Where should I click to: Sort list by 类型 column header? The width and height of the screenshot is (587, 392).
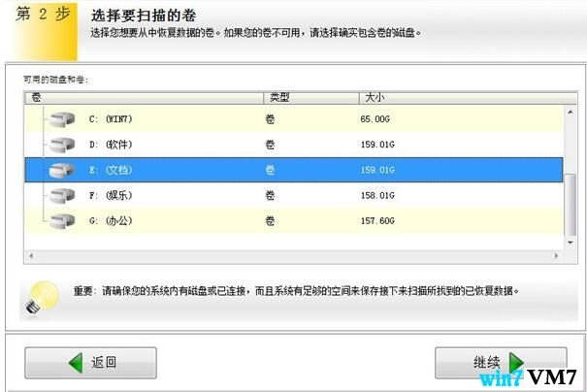click(311, 98)
